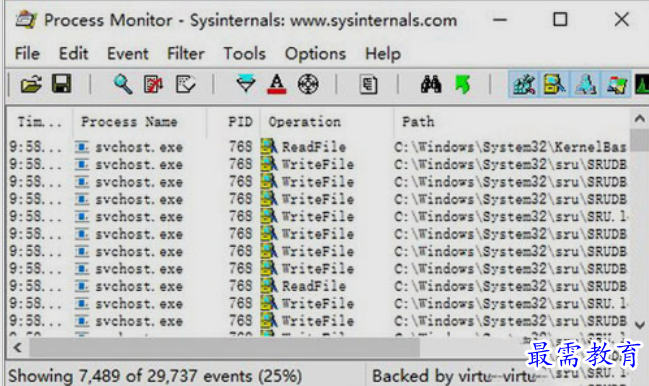
Task: Open the Filter dialog via funnel icon
Action: pyautogui.click(x=245, y=84)
